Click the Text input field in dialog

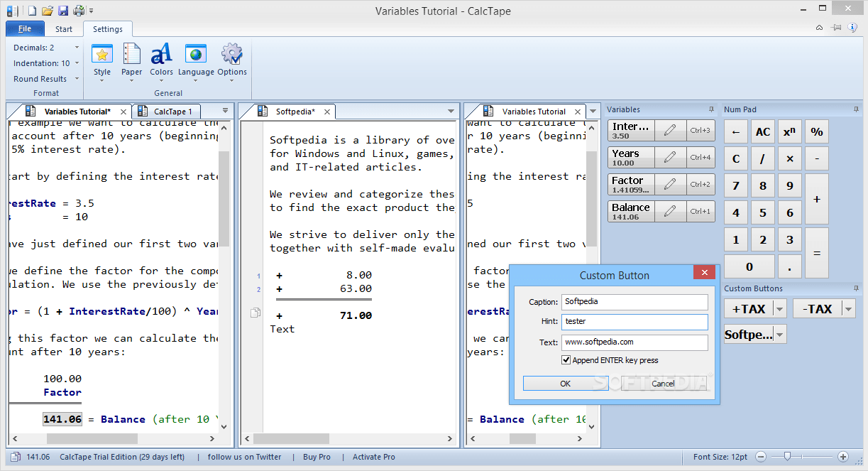click(634, 342)
